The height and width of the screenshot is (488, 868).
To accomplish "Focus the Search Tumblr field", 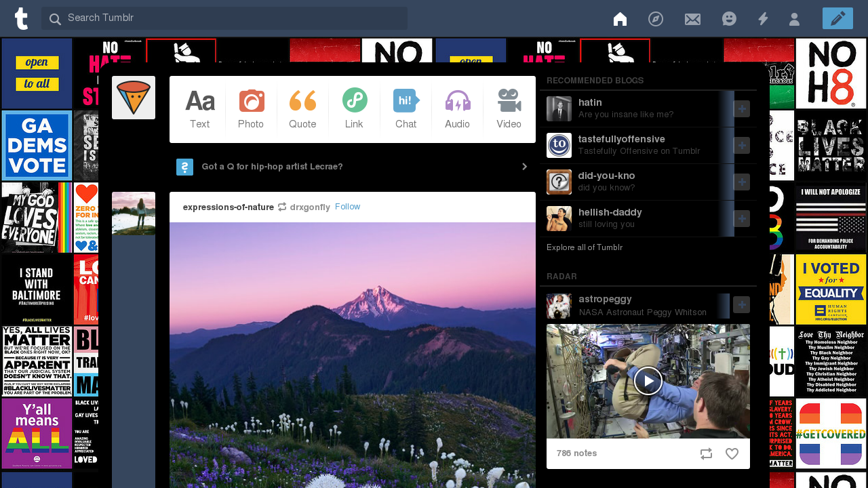I will [x=224, y=18].
